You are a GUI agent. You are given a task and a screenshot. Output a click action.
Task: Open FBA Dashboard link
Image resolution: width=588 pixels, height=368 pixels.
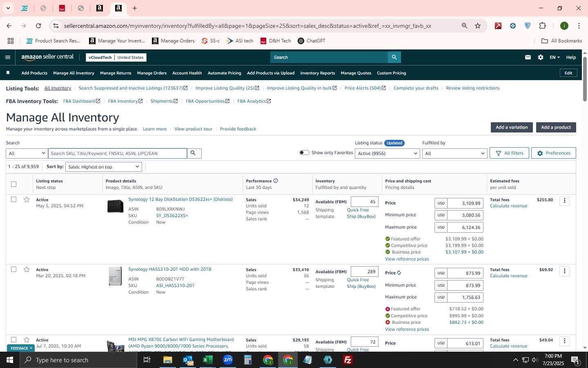[82, 101]
